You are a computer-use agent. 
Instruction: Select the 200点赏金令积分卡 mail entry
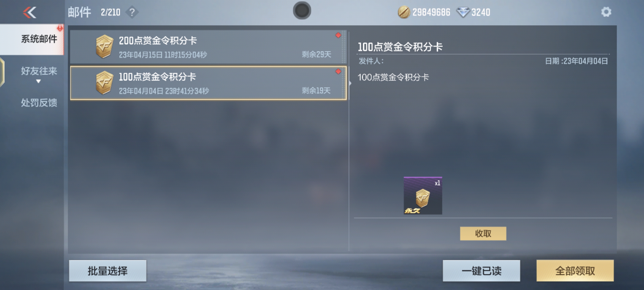point(208,47)
